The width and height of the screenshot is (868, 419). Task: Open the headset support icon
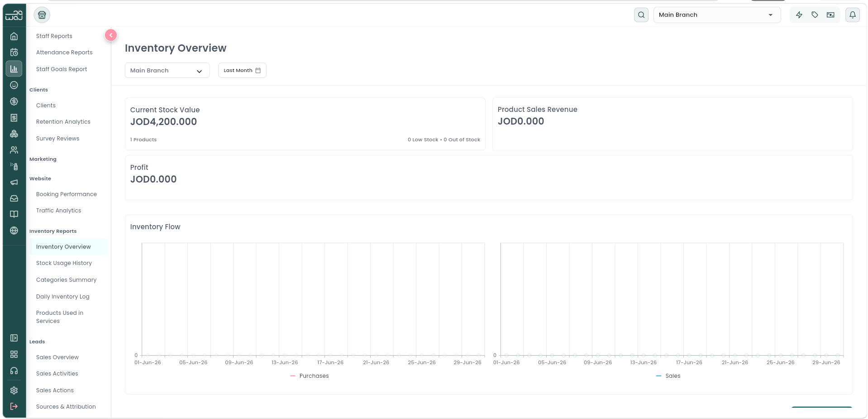coord(14,371)
